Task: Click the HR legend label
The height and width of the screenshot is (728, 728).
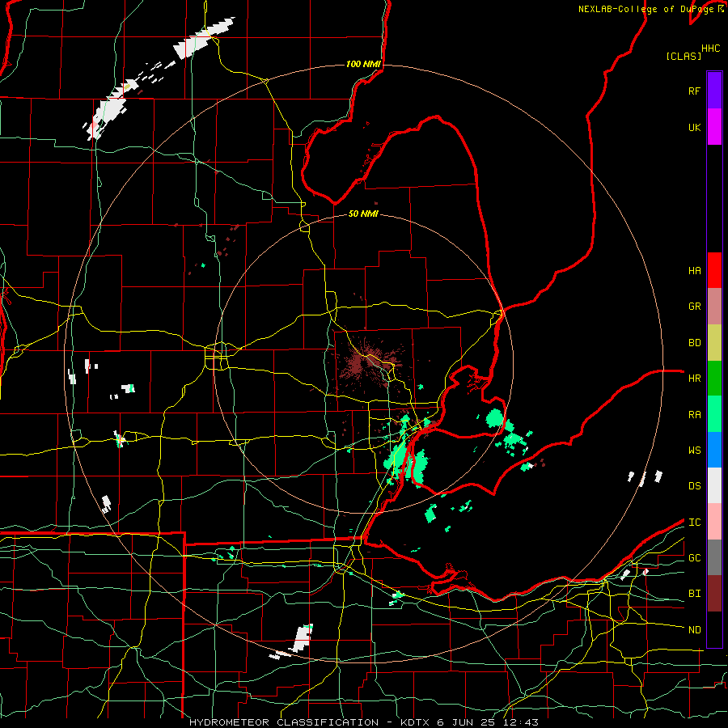Action: 695,379
